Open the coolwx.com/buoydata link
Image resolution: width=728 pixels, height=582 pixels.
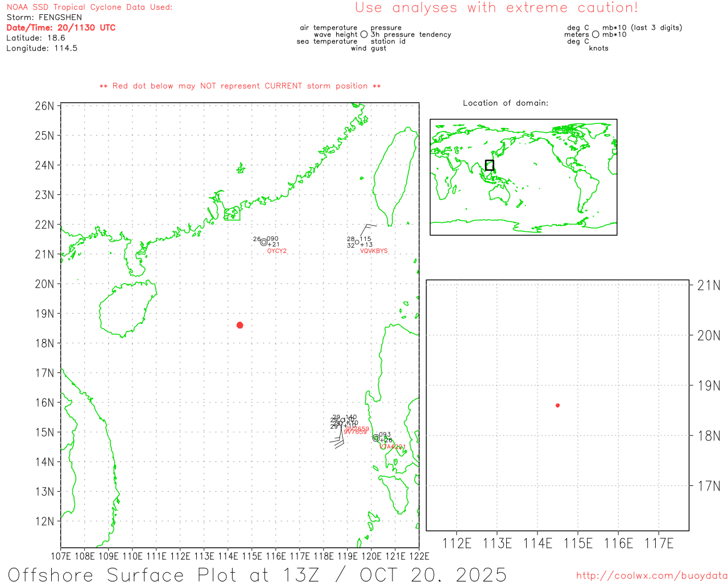pos(651,575)
